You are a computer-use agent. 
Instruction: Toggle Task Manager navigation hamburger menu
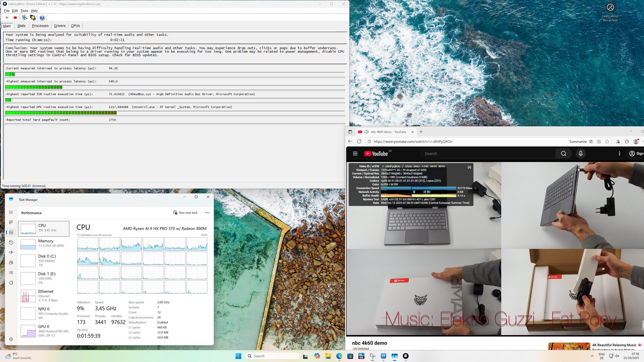click(11, 212)
